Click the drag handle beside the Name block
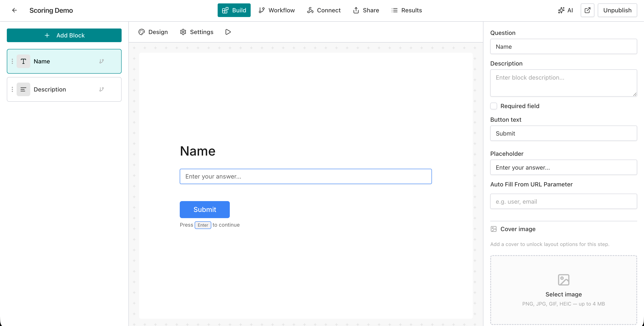This screenshot has height=326, width=644. pyautogui.click(x=12, y=61)
